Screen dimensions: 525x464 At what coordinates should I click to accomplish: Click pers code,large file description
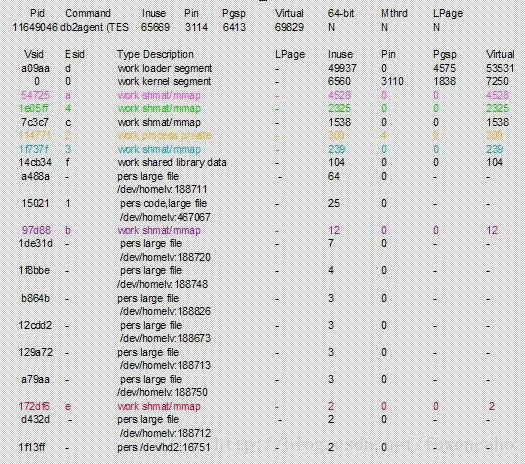[163, 203]
